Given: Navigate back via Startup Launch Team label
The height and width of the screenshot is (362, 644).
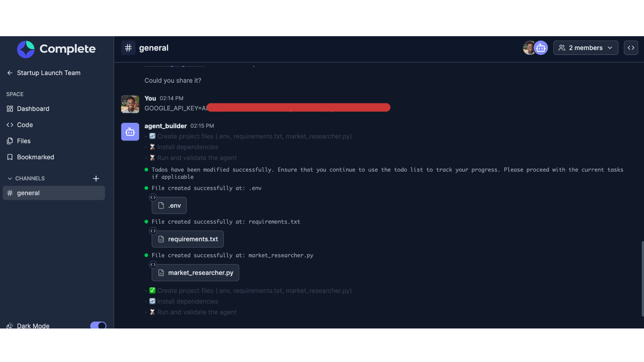Looking at the screenshot, I should coord(49,73).
